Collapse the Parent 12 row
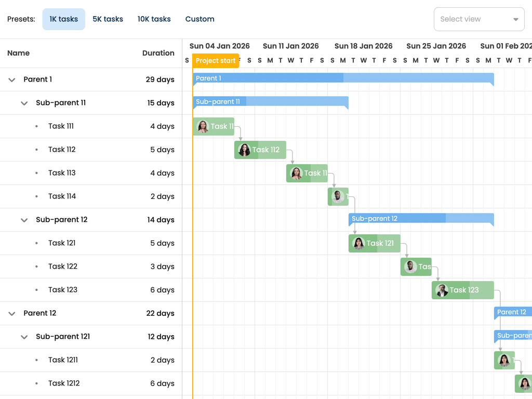The height and width of the screenshot is (399, 532). [x=11, y=313]
